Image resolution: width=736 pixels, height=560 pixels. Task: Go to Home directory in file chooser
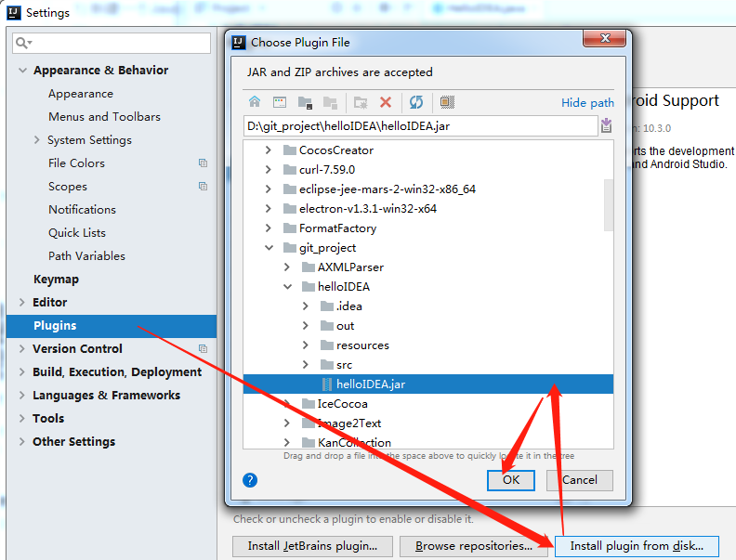pyautogui.click(x=255, y=102)
